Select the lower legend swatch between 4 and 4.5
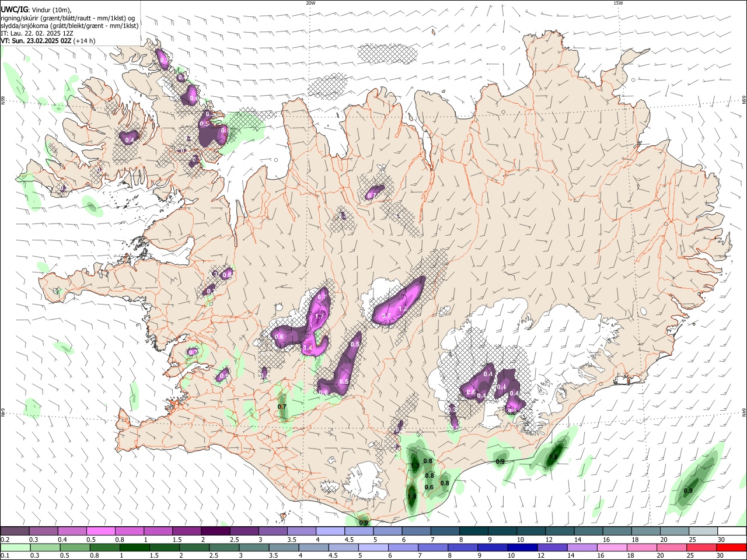The image size is (747, 560). pyautogui.click(x=313, y=547)
